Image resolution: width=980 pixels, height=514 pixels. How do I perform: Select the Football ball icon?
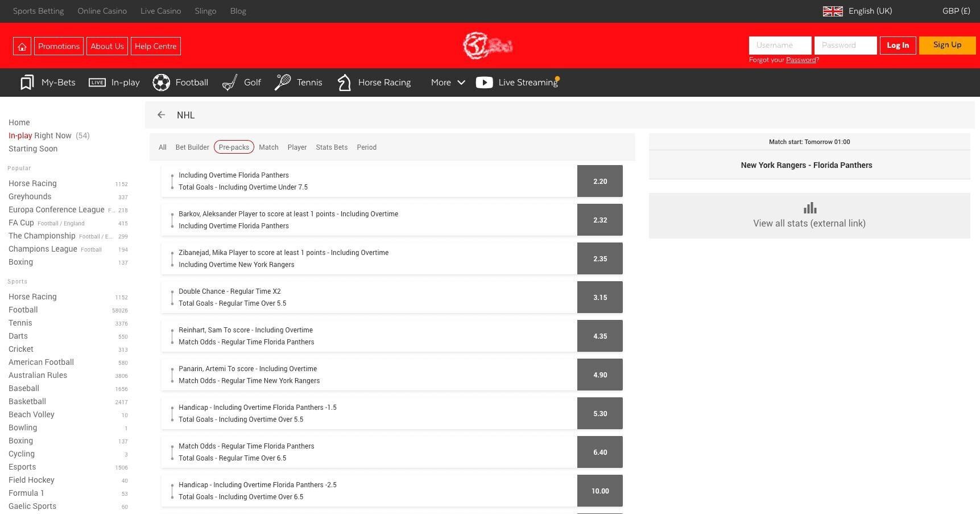point(162,83)
